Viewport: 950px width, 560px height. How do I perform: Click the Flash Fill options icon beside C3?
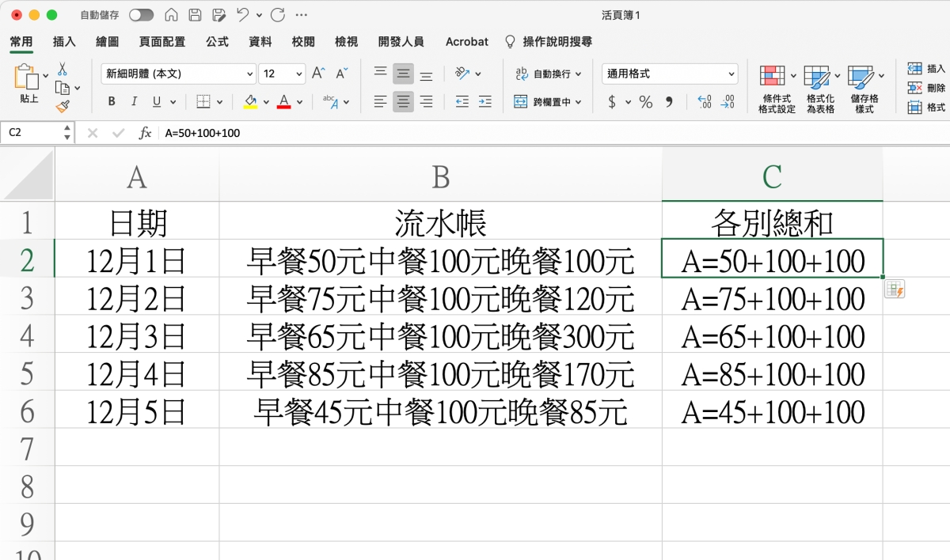(895, 289)
